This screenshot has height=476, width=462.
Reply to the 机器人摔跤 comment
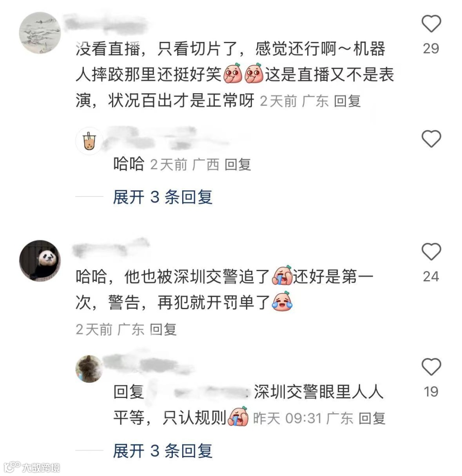click(347, 101)
